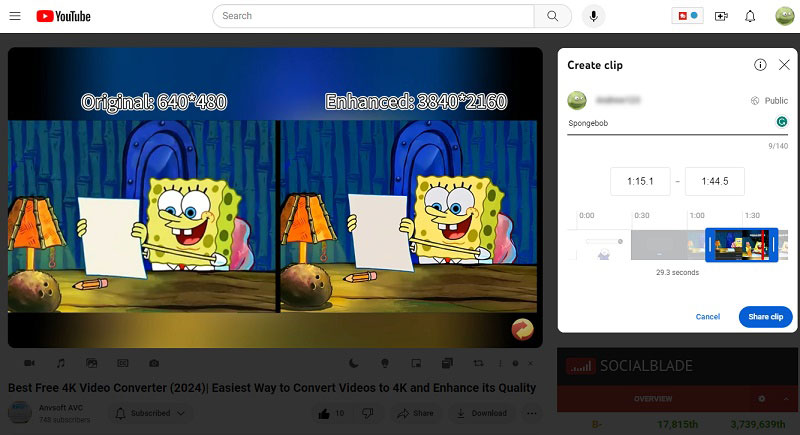Viewport: 800px width, 435px height.
Task: Take screenshot with the camera icon
Action: click(154, 363)
